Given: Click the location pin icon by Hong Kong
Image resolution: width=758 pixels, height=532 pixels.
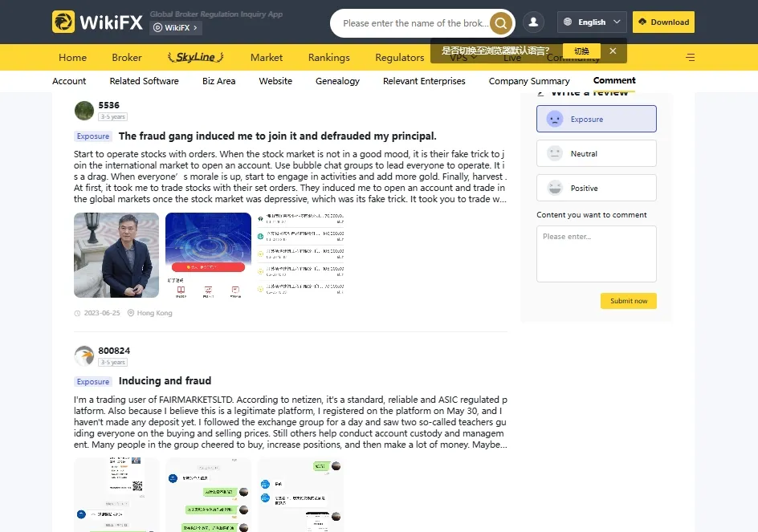Looking at the screenshot, I should 131,313.
